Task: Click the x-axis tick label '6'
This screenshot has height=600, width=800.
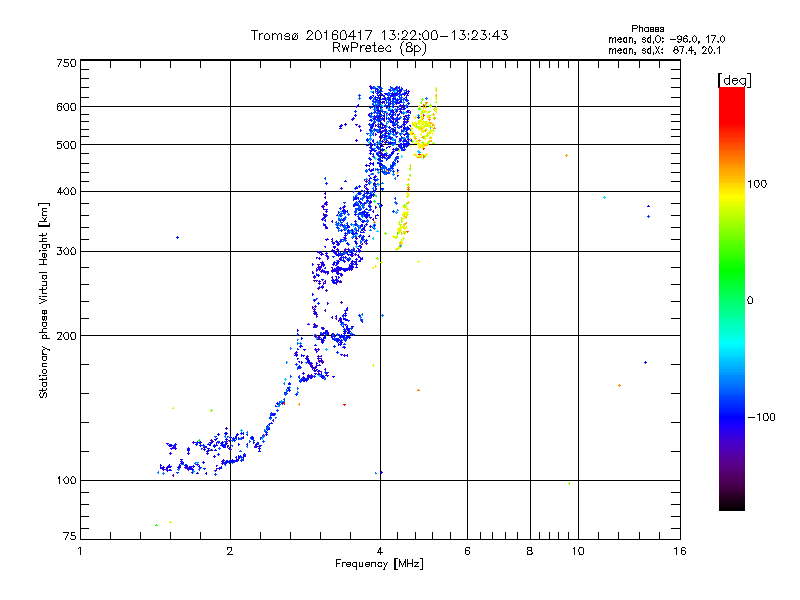Action: click(x=467, y=551)
